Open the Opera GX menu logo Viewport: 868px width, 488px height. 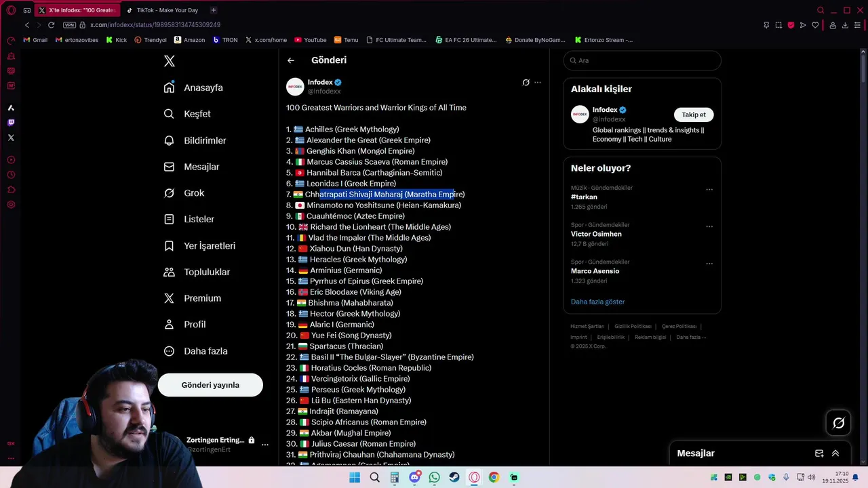tap(11, 10)
